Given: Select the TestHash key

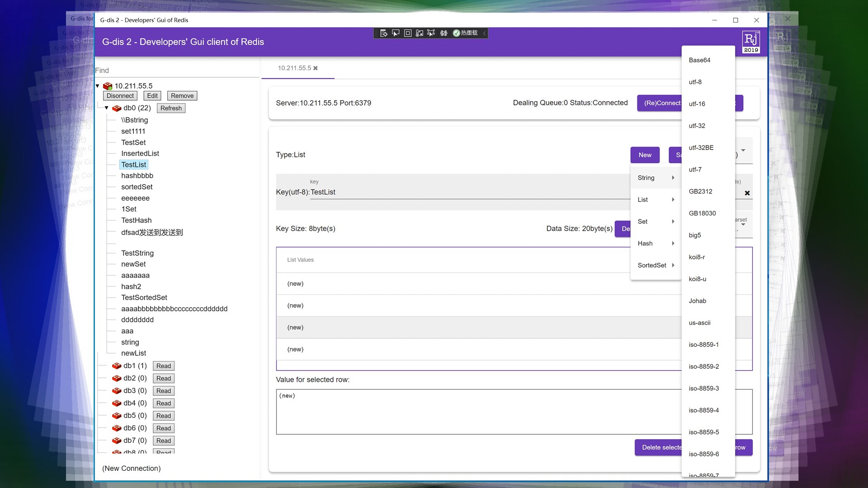Looking at the screenshot, I should click(137, 221).
